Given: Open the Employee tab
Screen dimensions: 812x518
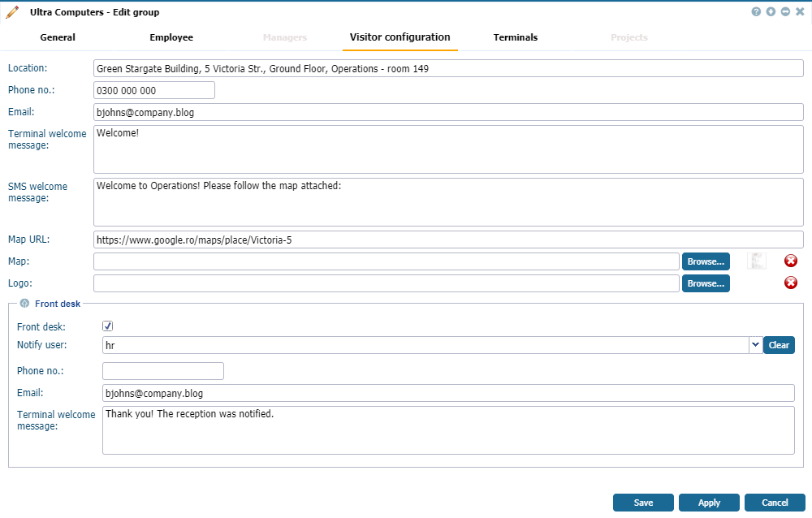Looking at the screenshot, I should (x=171, y=37).
